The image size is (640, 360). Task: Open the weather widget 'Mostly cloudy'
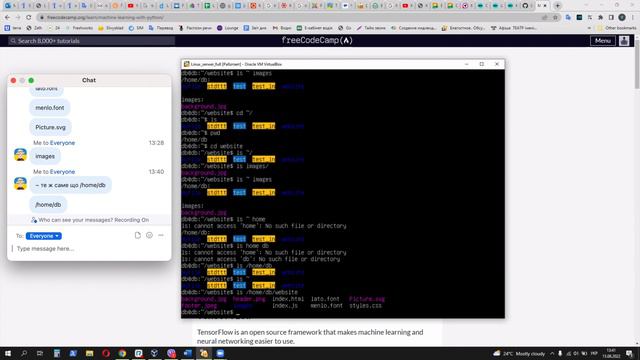(519, 353)
